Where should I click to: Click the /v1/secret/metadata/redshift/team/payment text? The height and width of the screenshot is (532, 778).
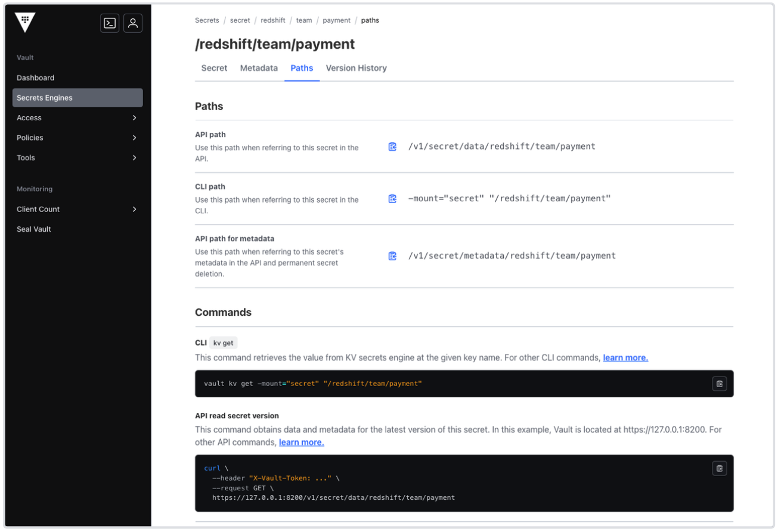(x=512, y=256)
